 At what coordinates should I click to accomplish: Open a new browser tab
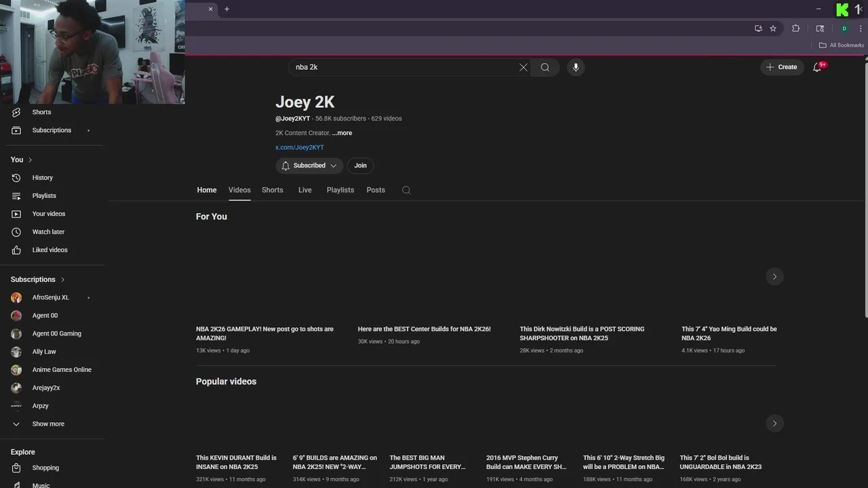[226, 9]
